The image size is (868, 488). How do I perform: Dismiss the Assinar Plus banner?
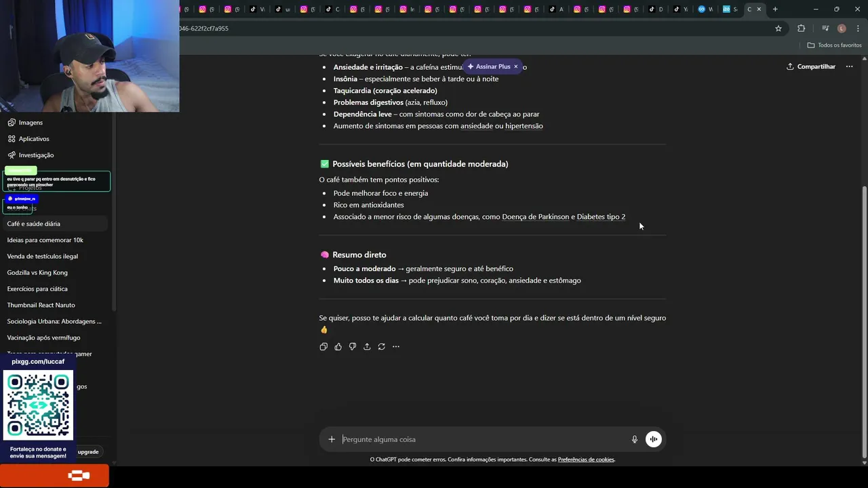click(515, 66)
